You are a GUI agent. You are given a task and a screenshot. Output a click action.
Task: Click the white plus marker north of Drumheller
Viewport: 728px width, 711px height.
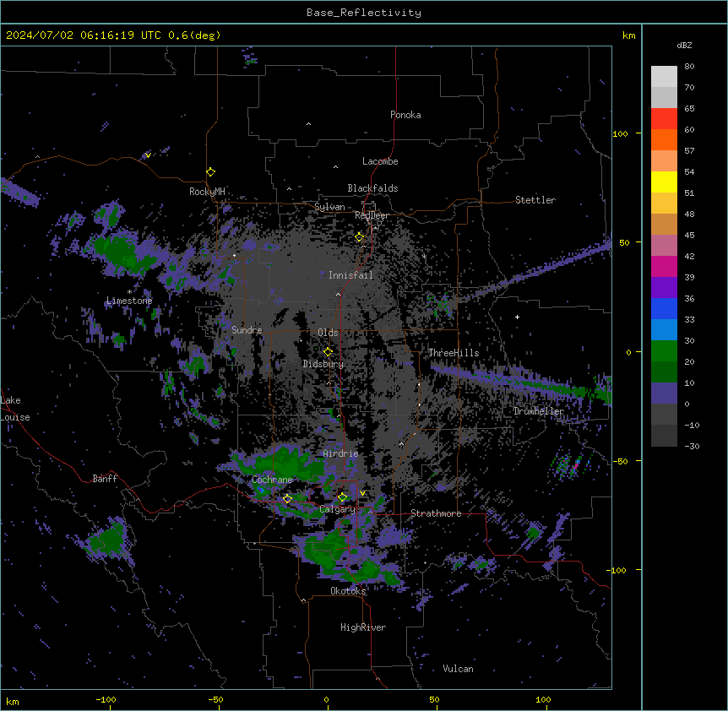(x=517, y=317)
